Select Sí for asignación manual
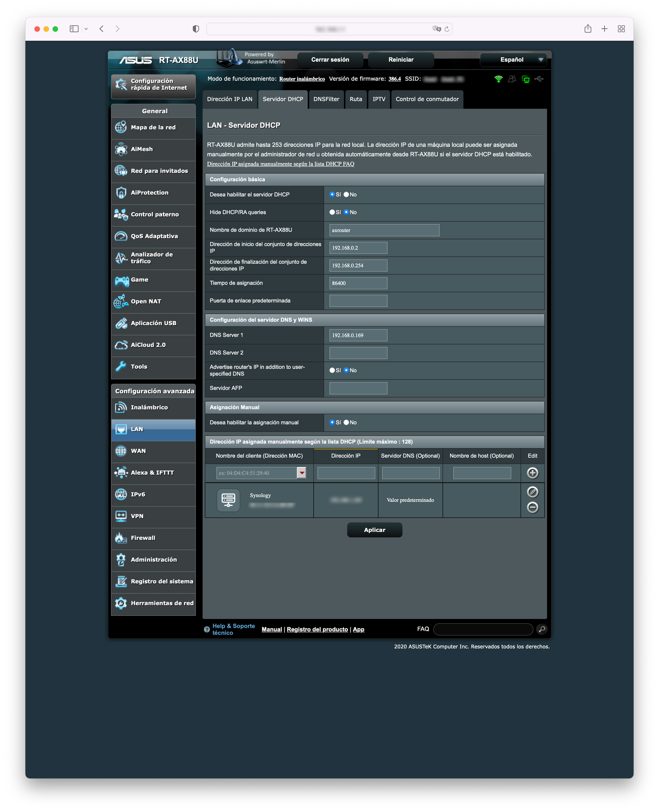 [x=332, y=423]
